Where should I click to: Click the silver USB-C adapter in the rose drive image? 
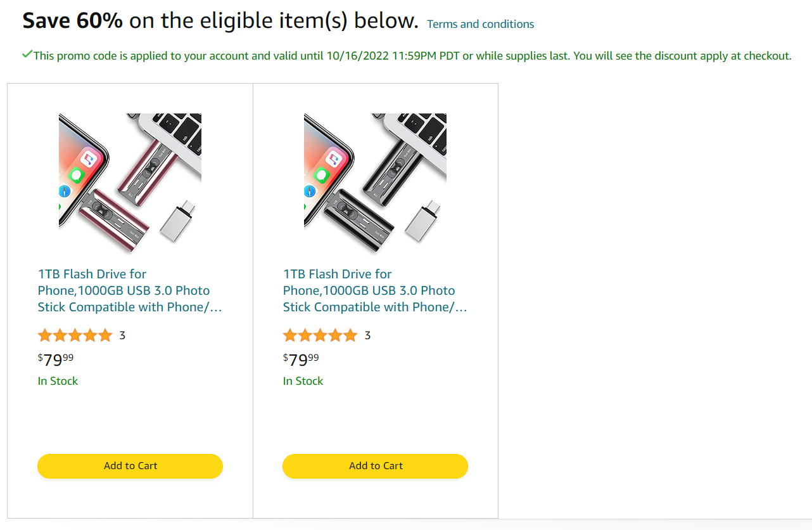[177, 221]
